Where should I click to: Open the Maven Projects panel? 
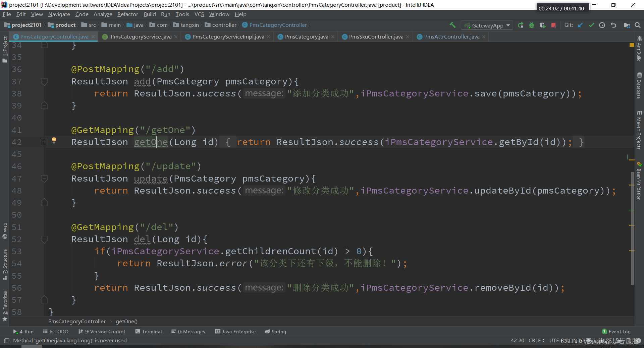click(x=639, y=130)
